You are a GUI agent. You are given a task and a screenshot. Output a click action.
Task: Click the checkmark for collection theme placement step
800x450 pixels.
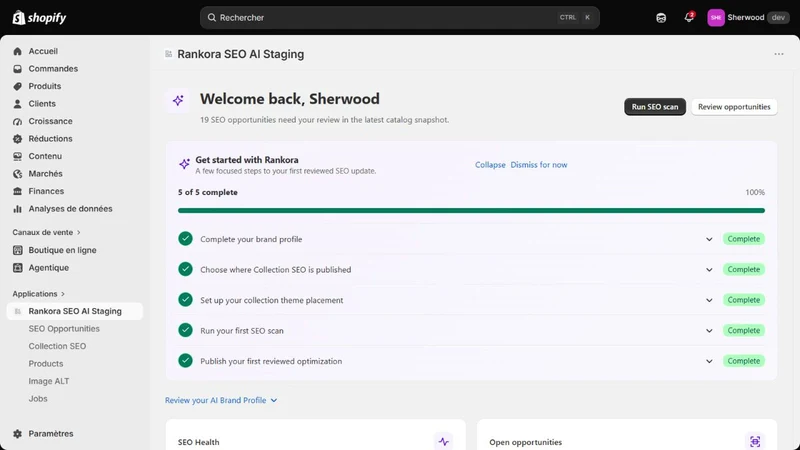[x=185, y=300]
